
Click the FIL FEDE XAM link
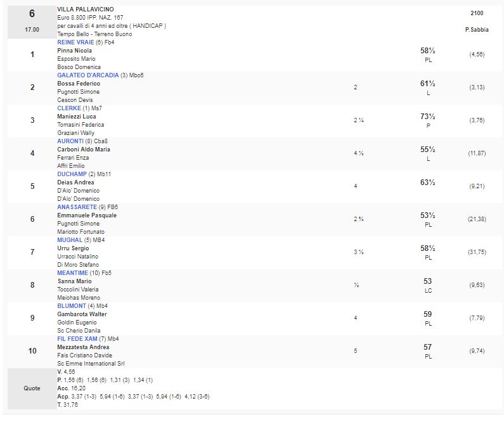point(77,339)
